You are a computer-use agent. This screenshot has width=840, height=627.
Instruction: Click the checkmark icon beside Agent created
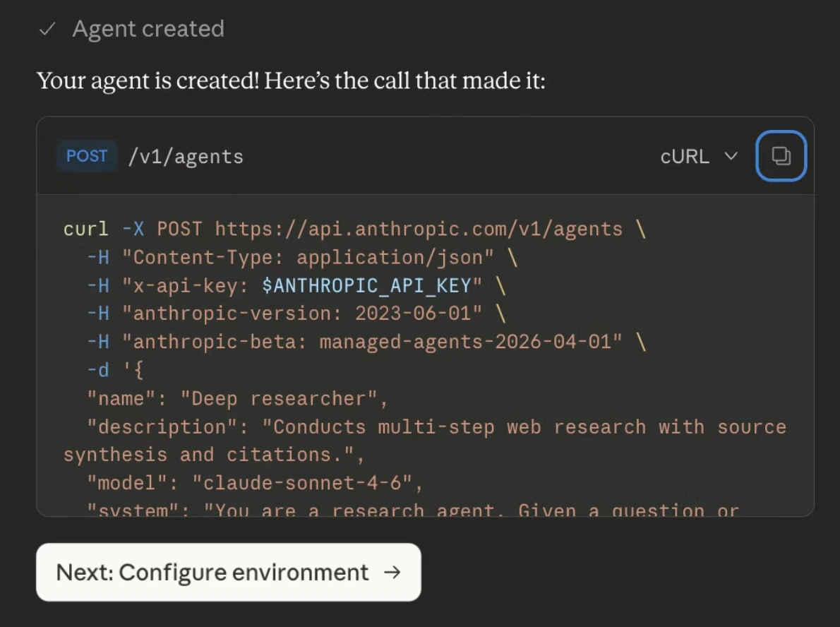pos(48,29)
